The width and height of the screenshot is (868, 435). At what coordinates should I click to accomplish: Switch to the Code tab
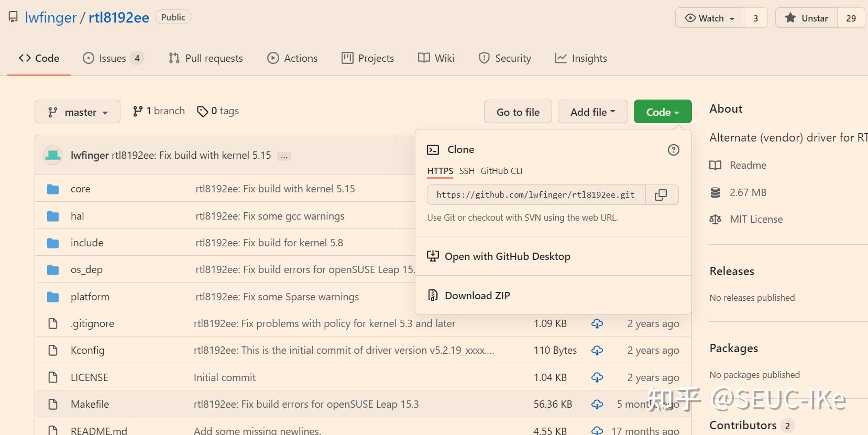coord(39,58)
